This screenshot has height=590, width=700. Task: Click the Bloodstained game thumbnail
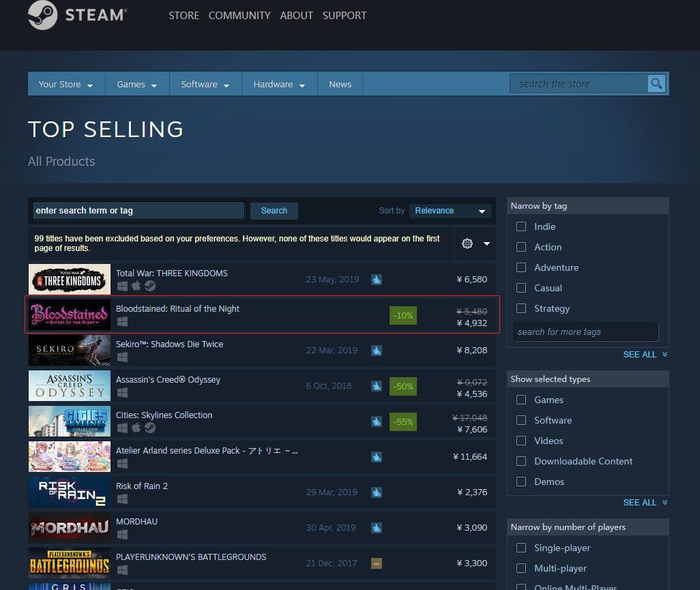click(x=70, y=314)
